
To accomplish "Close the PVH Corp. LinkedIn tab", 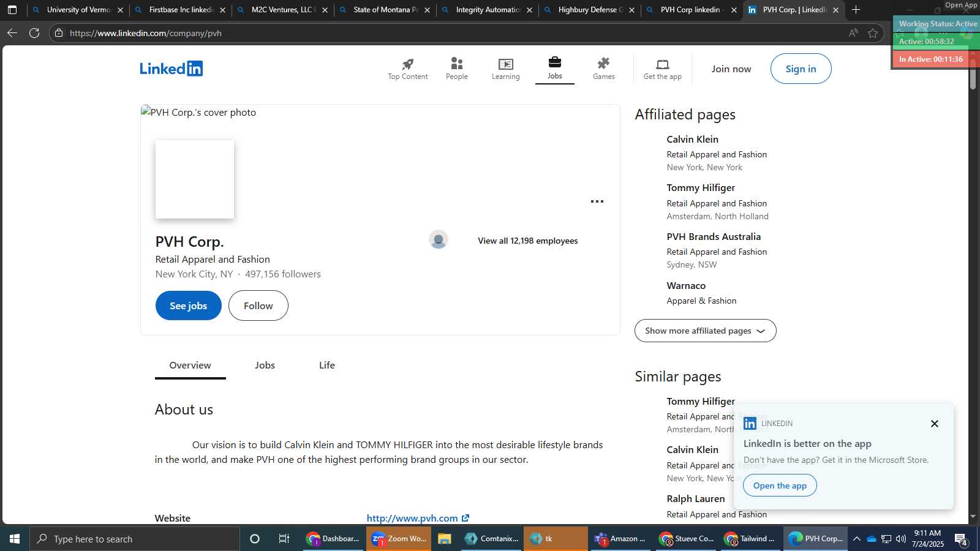I will coord(835,10).
